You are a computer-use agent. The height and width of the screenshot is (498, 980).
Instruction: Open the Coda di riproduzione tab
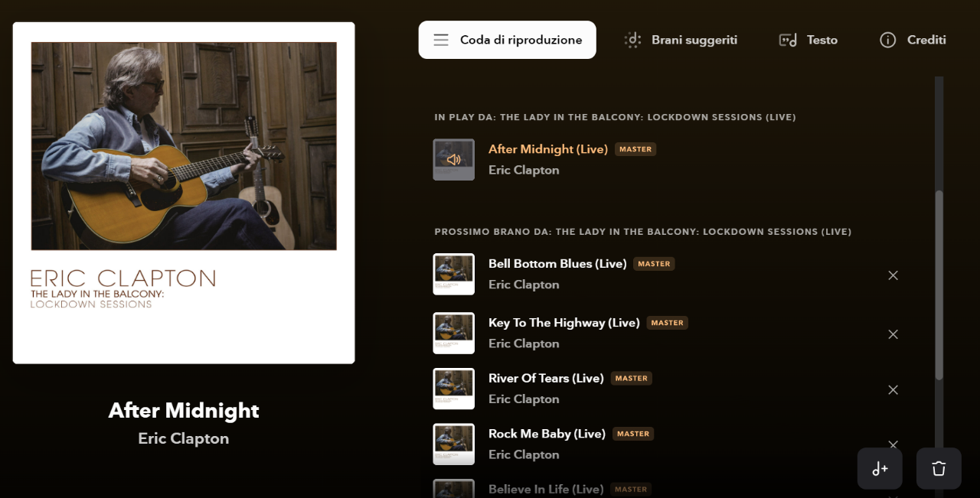507,40
